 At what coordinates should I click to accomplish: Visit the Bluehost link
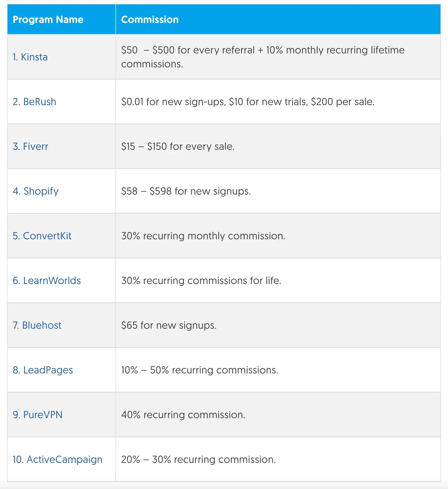coord(37,325)
